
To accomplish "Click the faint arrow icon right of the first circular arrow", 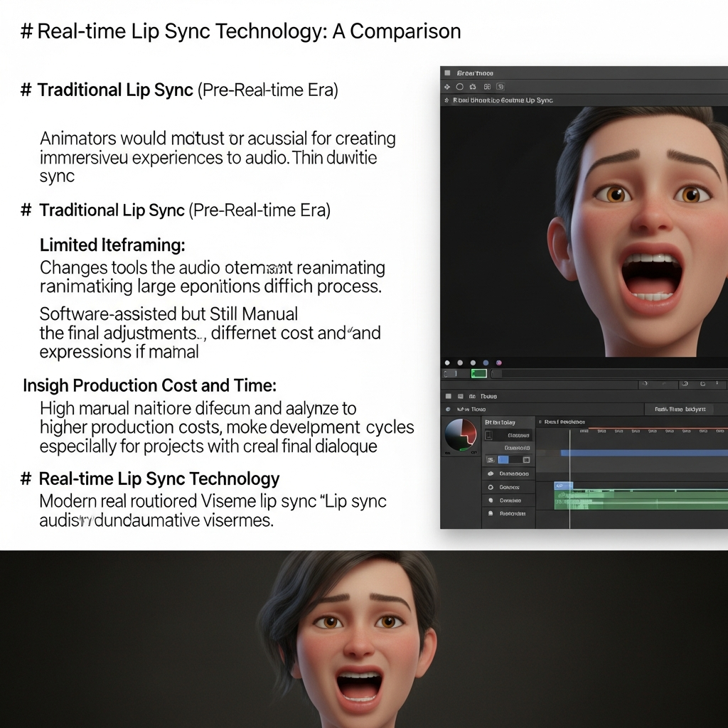I will tap(664, 384).
